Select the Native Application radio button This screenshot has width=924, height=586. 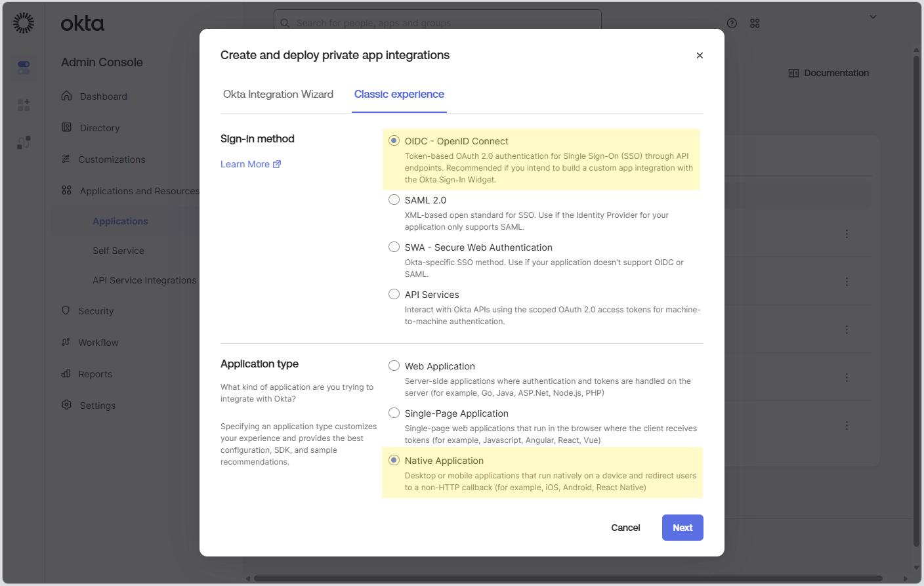point(394,460)
